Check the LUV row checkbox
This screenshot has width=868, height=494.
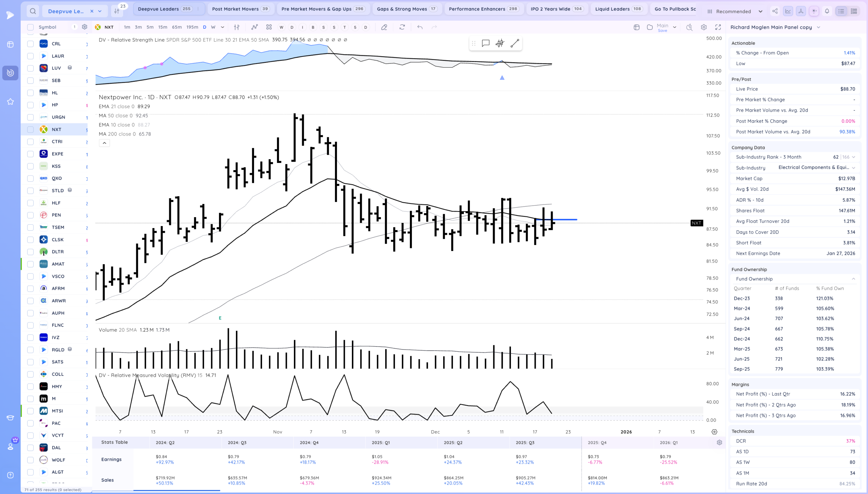(31, 68)
